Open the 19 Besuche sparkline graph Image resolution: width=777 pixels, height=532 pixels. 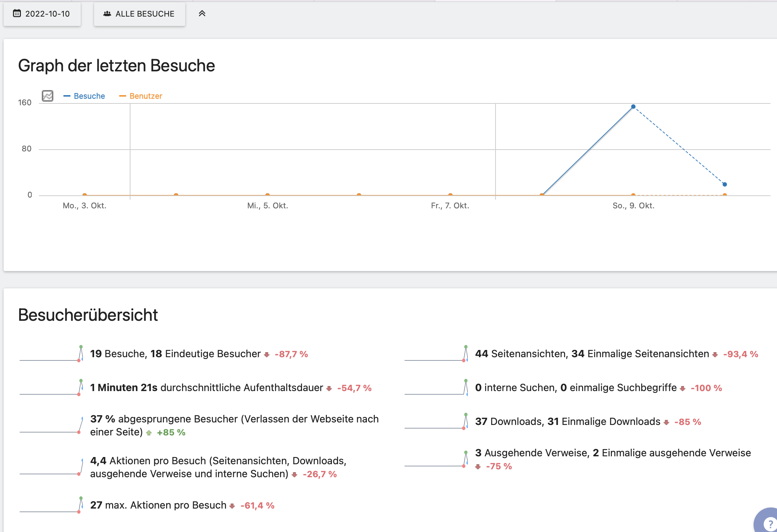pyautogui.click(x=51, y=354)
